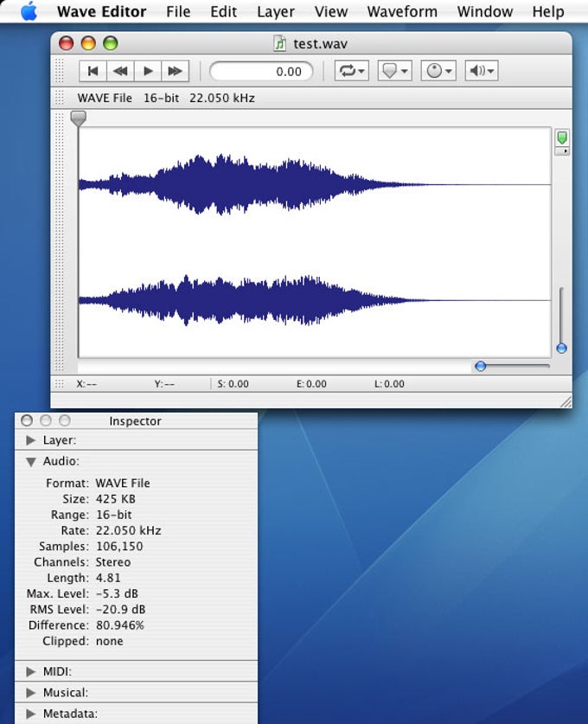Click the Max. Level value -5.3 dB
This screenshot has width=588, height=724.
pos(117,593)
